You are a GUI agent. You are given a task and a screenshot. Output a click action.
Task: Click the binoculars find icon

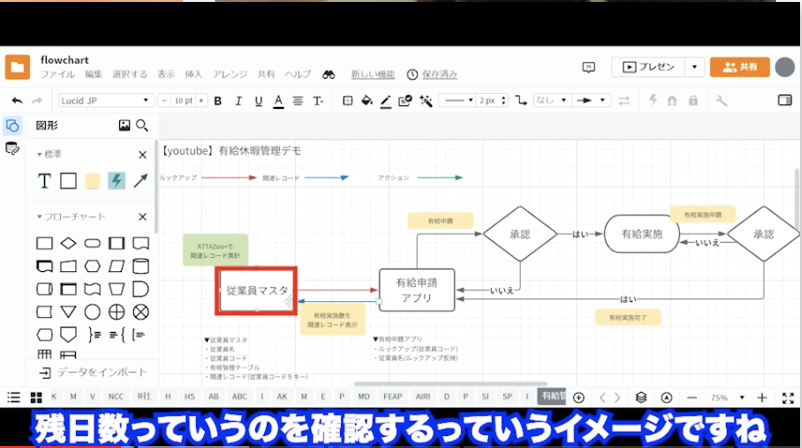point(329,75)
